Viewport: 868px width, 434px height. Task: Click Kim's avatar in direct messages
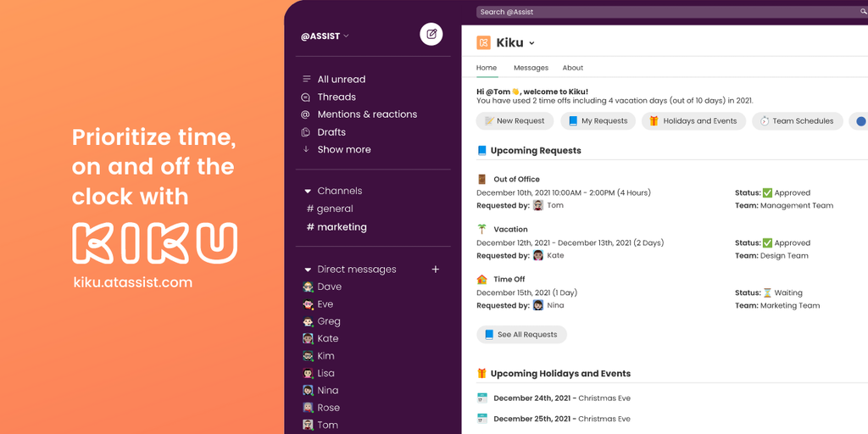309,356
